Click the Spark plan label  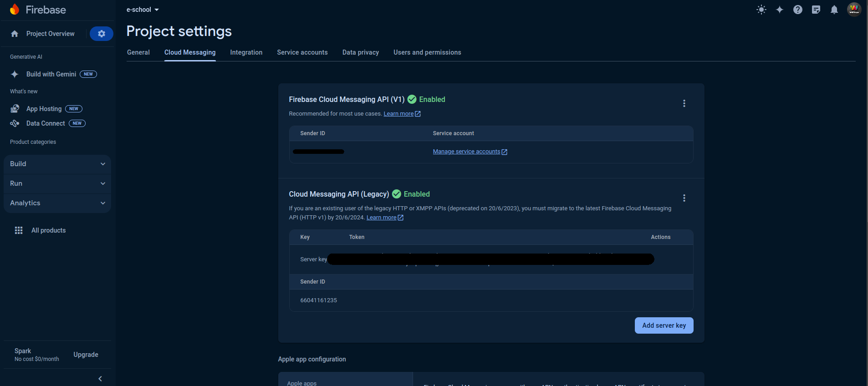click(x=23, y=351)
